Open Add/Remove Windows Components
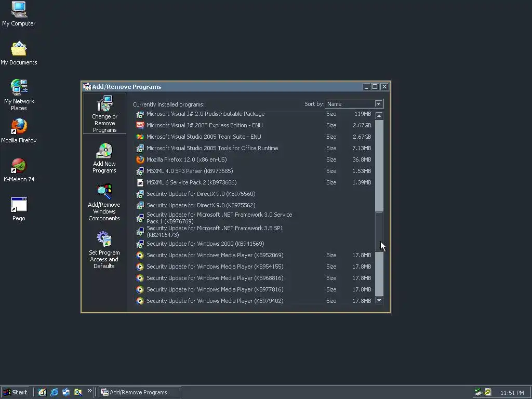The width and height of the screenshot is (532, 399). [x=104, y=203]
